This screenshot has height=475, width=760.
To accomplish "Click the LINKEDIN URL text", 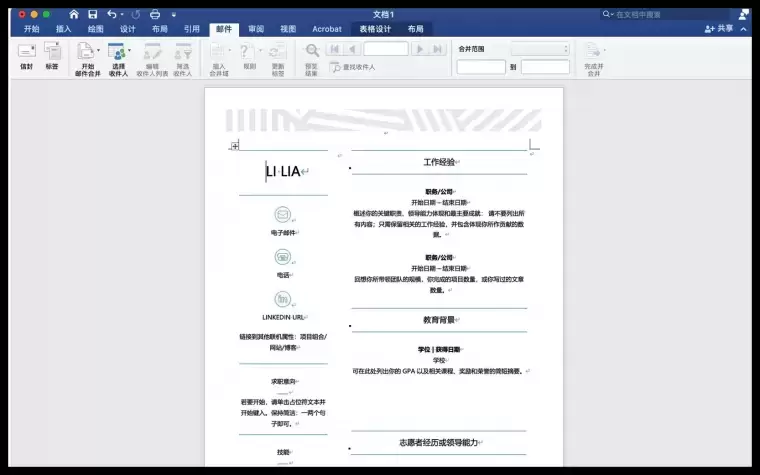I will (x=283, y=317).
